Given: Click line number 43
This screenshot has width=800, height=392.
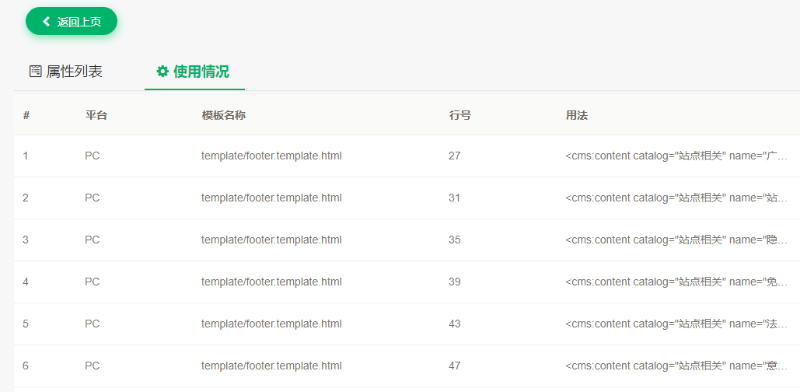Looking at the screenshot, I should click(455, 324).
